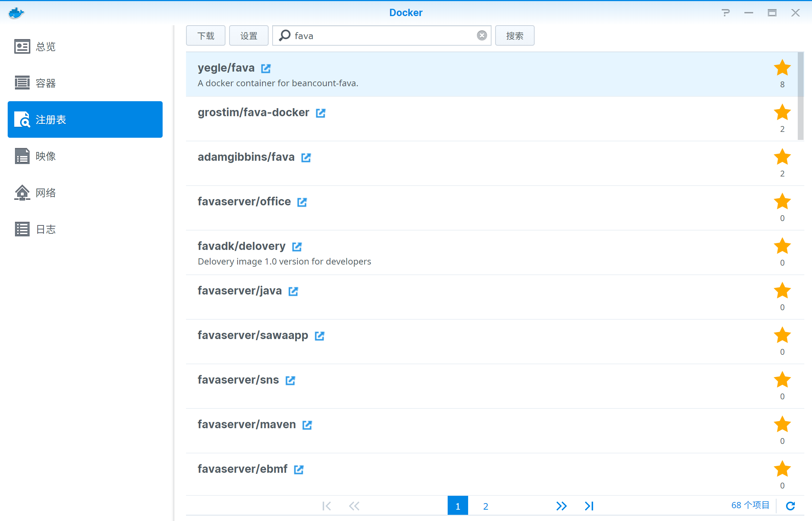Go to results page 2
This screenshot has width=812, height=521.
[485, 506]
